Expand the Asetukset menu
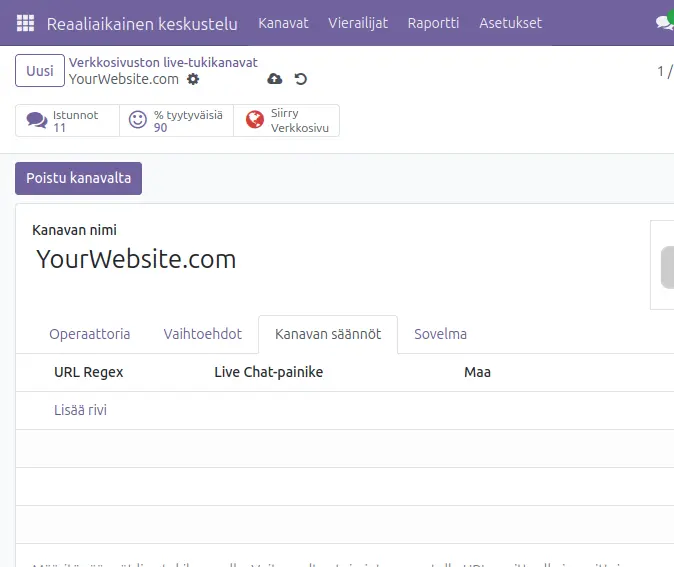This screenshot has height=567, width=674. point(510,23)
